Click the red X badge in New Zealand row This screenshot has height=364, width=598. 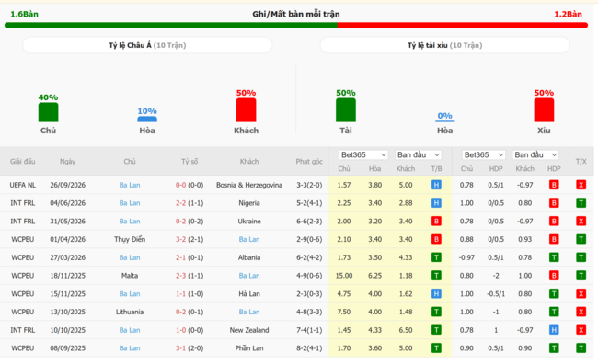pos(581,330)
